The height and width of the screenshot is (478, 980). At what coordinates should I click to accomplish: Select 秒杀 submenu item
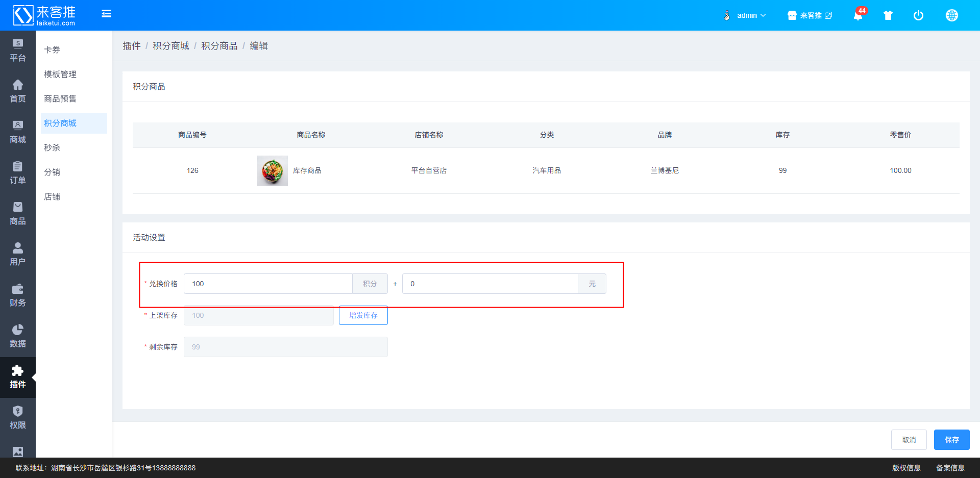click(74, 147)
